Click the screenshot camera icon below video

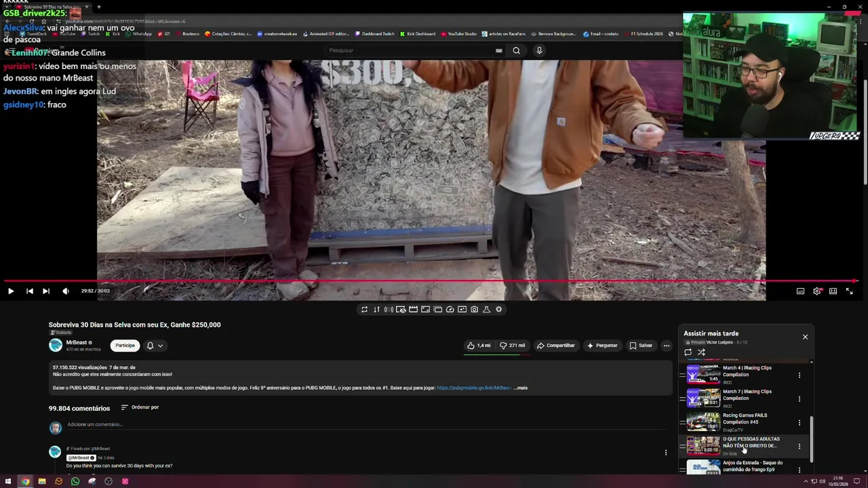click(474, 309)
